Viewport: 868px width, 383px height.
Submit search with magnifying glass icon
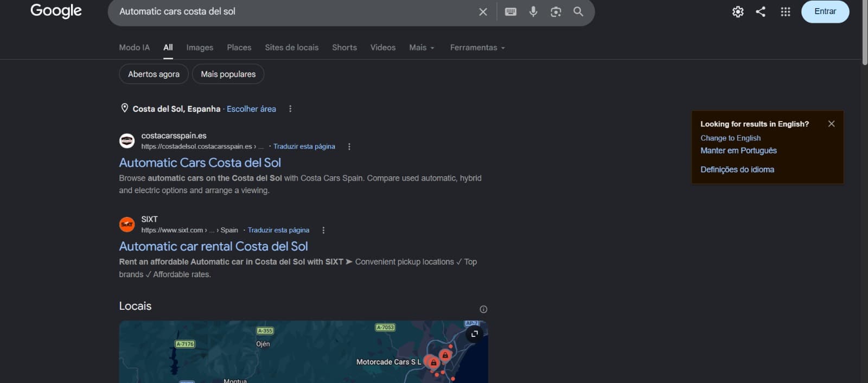click(578, 11)
